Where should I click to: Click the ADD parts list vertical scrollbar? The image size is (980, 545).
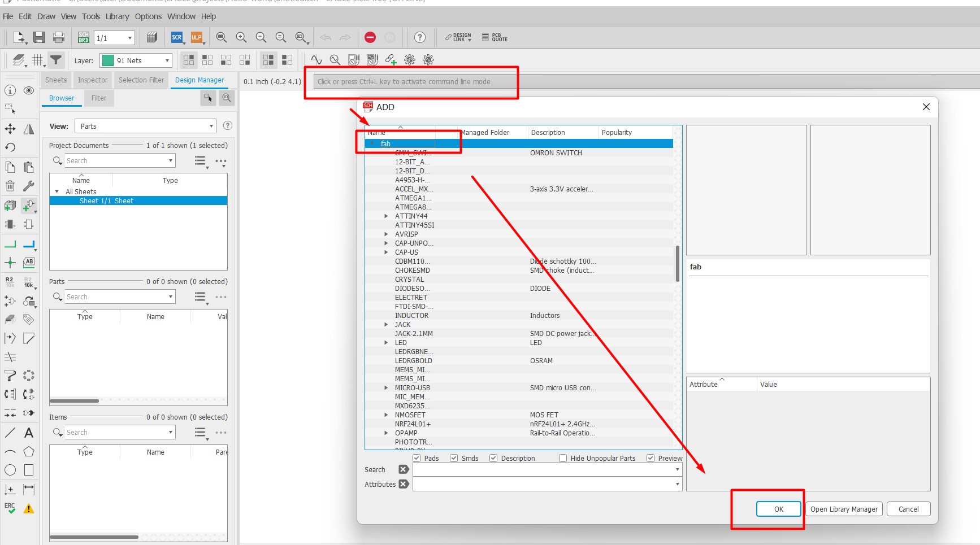coord(678,263)
